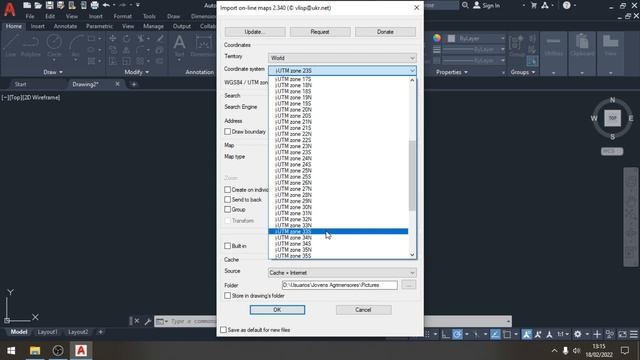Toggle Polar Tracking in the status bar
The height and width of the screenshot is (360, 640).
pyautogui.click(x=458, y=334)
